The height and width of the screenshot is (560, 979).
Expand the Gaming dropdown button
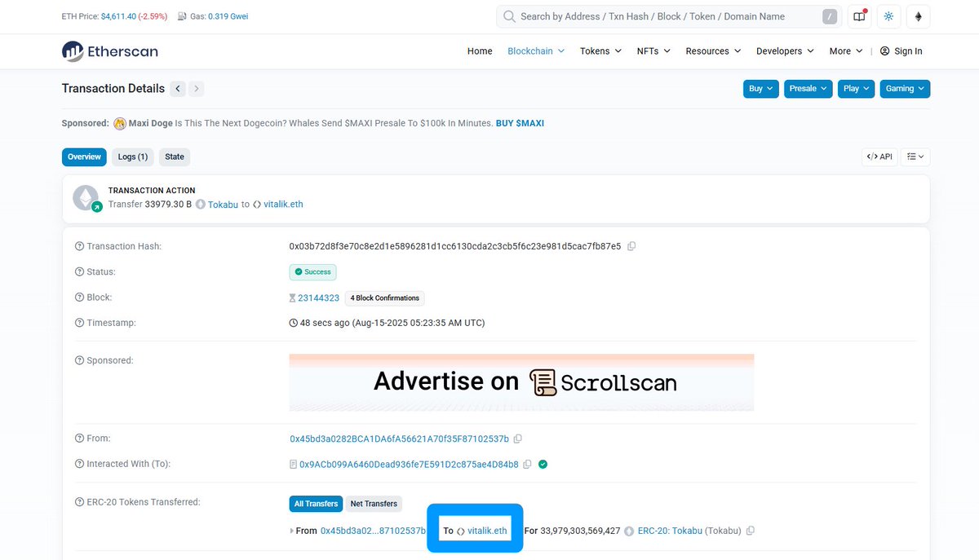pos(905,89)
